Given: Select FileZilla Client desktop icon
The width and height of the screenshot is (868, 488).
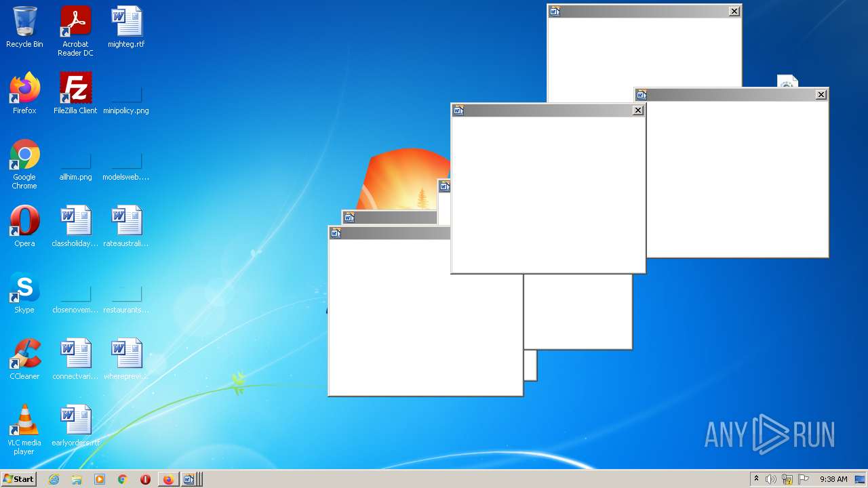Looking at the screenshot, I should pyautogui.click(x=75, y=94).
